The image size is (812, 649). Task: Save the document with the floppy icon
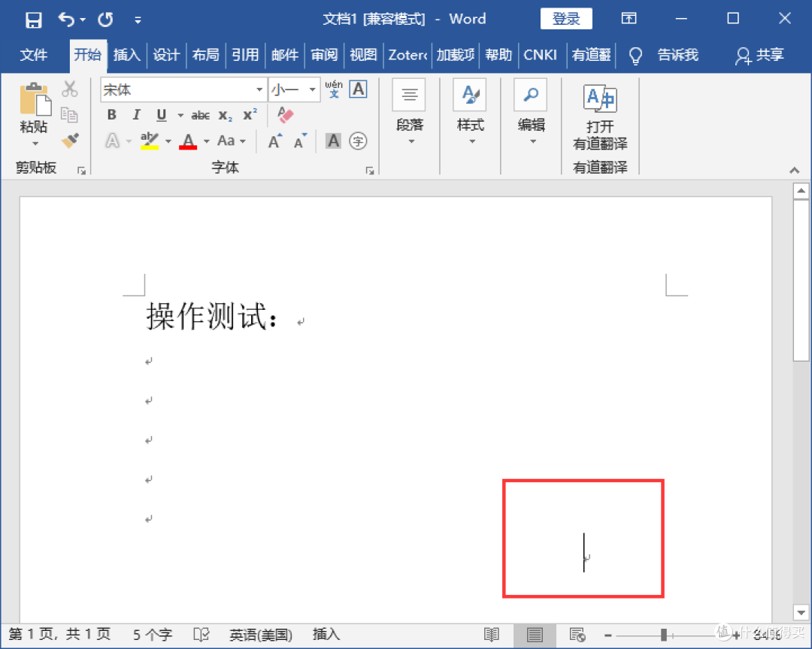(x=34, y=20)
